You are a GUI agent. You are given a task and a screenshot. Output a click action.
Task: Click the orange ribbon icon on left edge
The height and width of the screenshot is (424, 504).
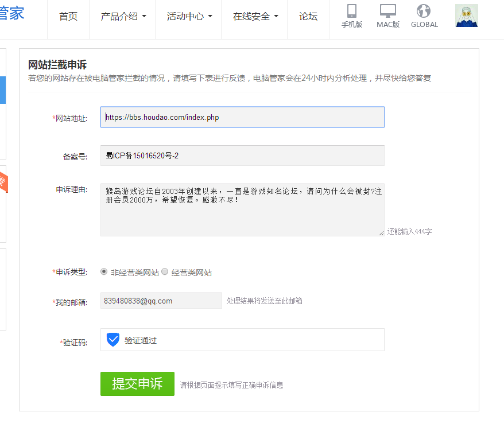(x=4, y=182)
